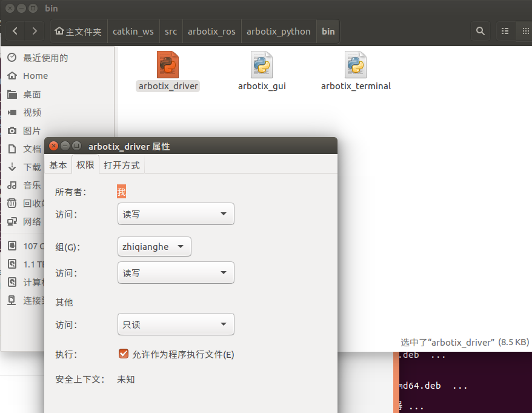The width and height of the screenshot is (532, 413).
Task: Enable 允许作为程序执行文件 checkbox
Action: (x=124, y=355)
